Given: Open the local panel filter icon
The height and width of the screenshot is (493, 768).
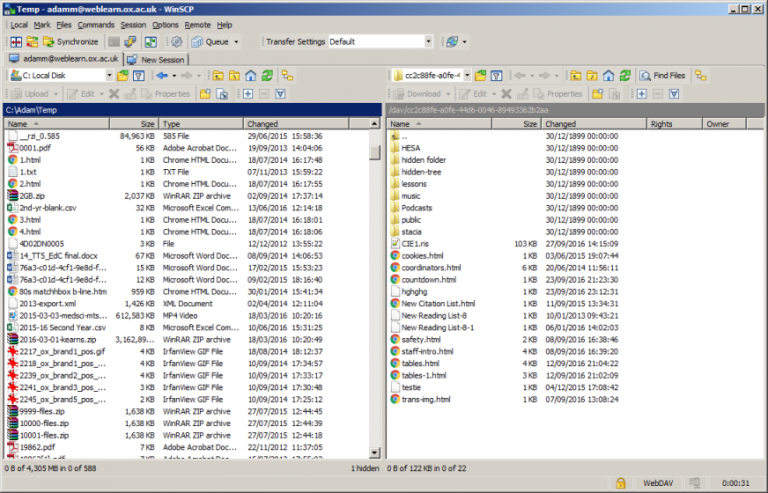Looking at the screenshot, I should click(x=138, y=75).
